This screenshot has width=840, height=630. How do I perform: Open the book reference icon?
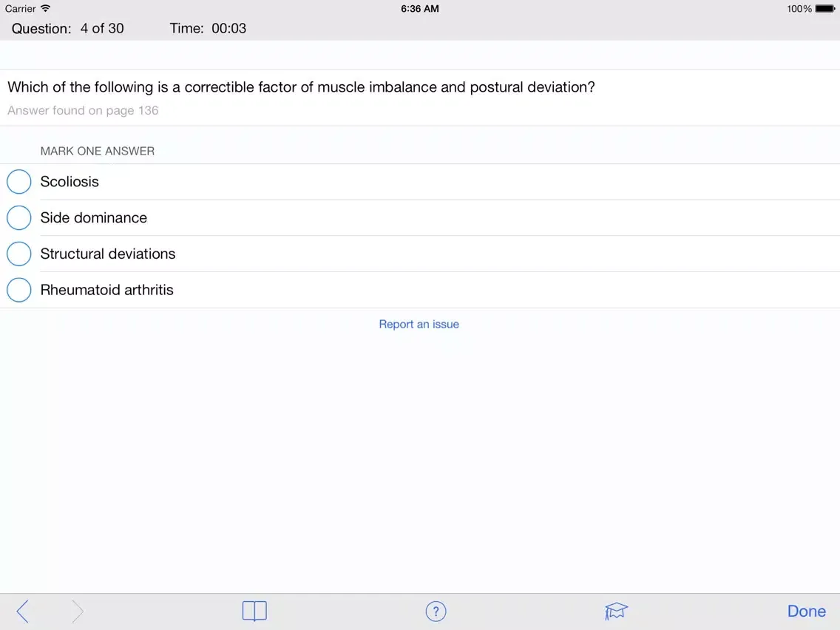click(254, 611)
